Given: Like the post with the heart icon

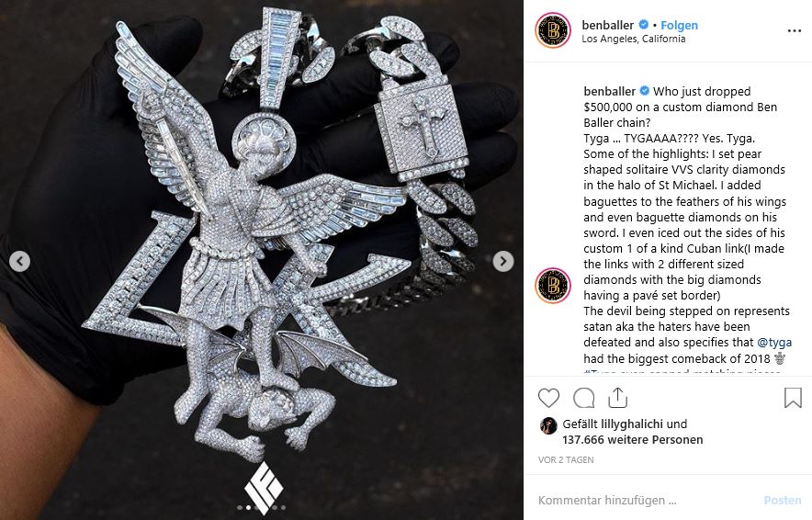Looking at the screenshot, I should 548,398.
